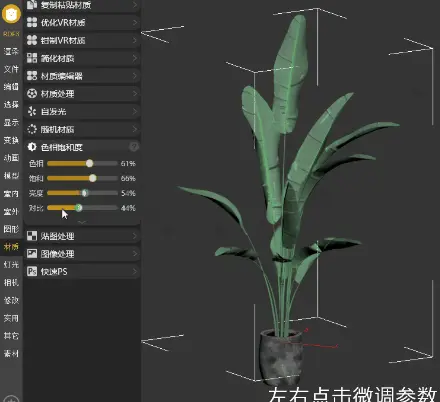The width and height of the screenshot is (440, 402).
Task: Expand the 自发光 row chevron
Action: pyautogui.click(x=135, y=111)
